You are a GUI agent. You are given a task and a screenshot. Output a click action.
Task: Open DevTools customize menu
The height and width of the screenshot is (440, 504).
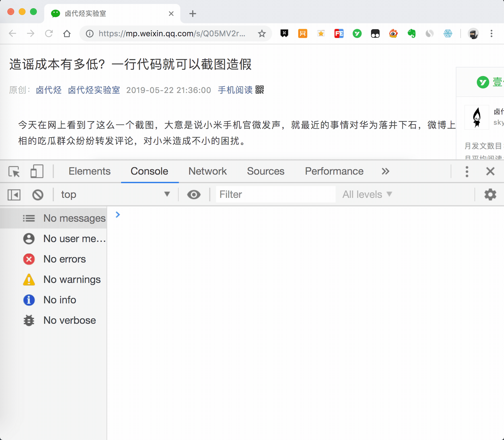click(x=467, y=172)
